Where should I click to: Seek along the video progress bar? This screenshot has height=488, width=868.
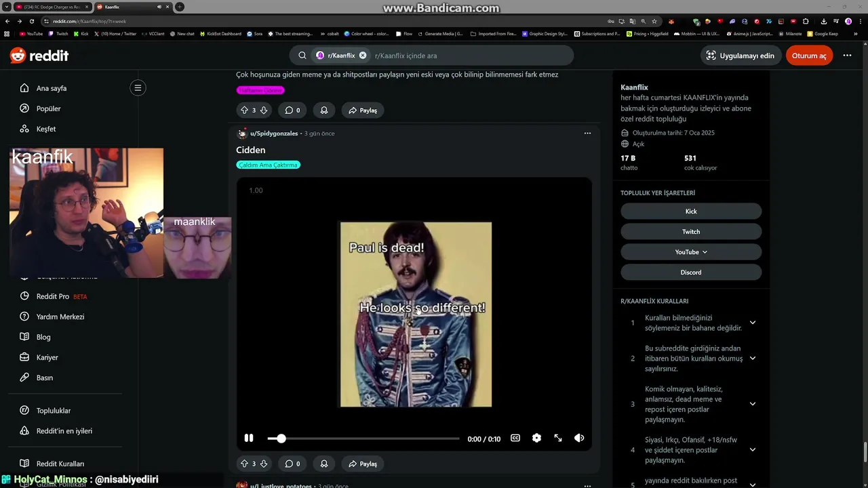[363, 439]
